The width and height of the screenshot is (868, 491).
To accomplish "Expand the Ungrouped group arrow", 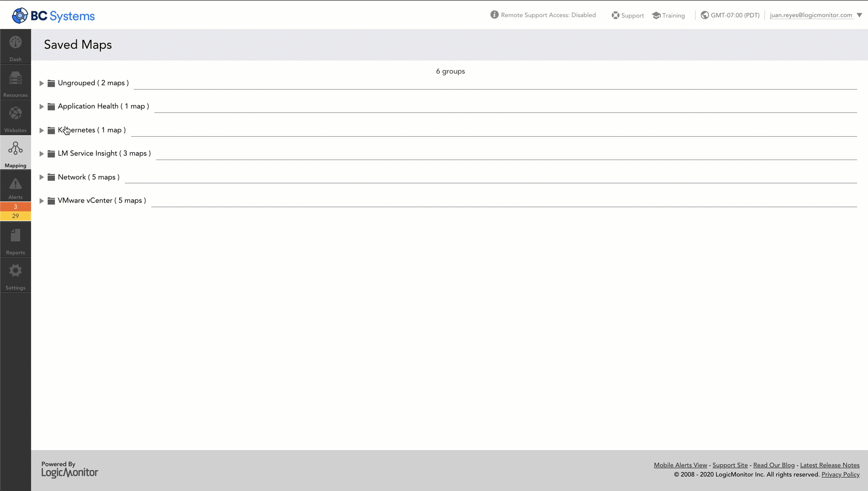I will click(41, 83).
